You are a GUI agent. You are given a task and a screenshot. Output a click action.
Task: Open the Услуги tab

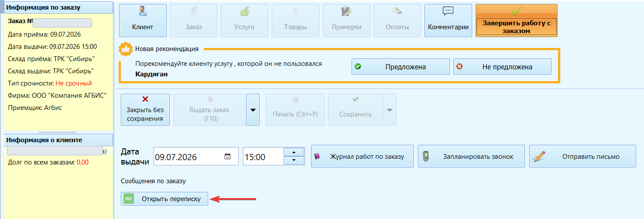click(244, 21)
